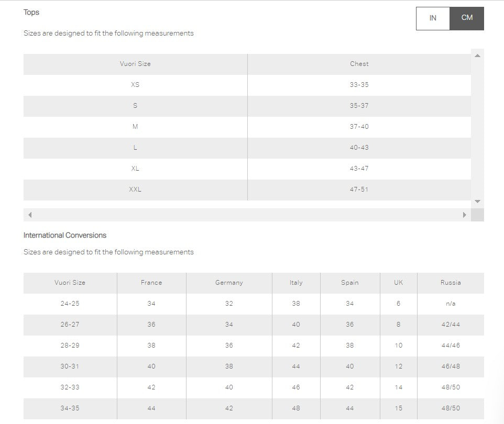Click the scroll left arrow under Tops table
The image size is (504, 424).
point(30,215)
